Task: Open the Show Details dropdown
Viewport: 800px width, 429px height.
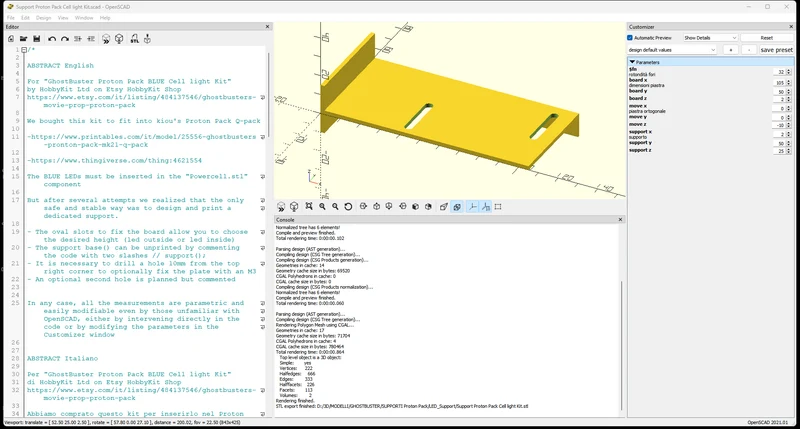Action: click(710, 38)
